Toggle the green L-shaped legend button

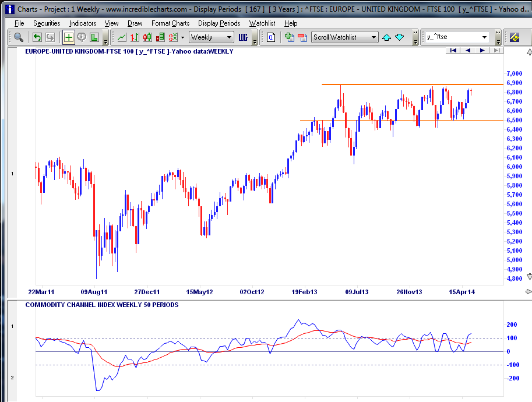pos(94,37)
